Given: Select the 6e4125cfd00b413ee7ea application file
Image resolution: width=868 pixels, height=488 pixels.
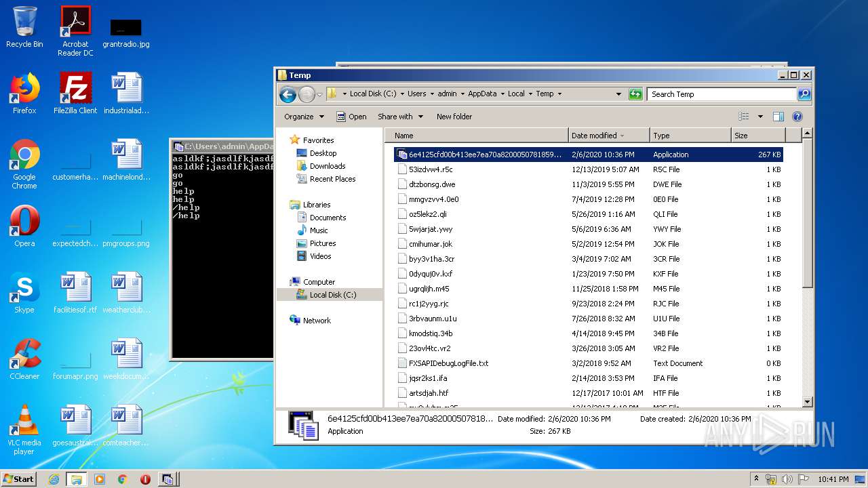Looking at the screenshot, I should 588,155.
